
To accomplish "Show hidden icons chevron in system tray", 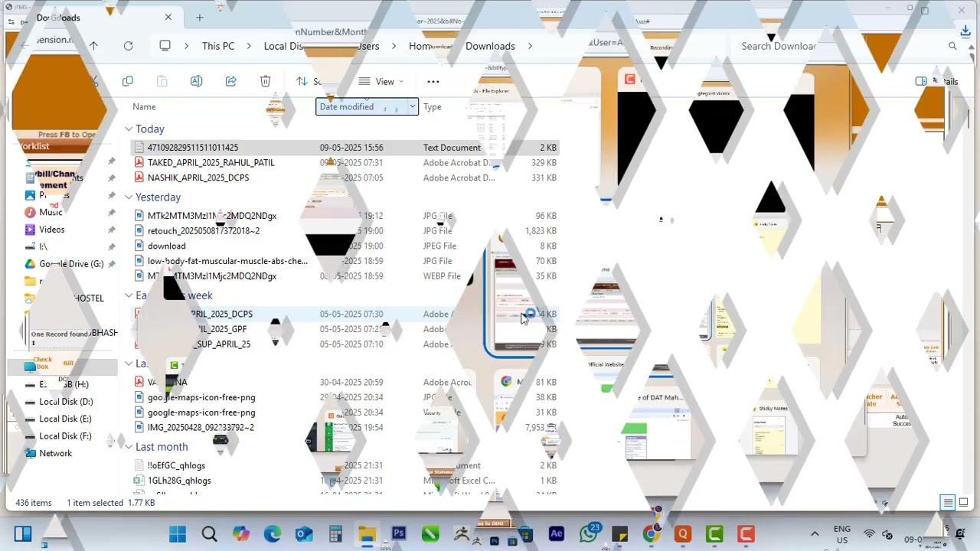I will click(x=815, y=534).
